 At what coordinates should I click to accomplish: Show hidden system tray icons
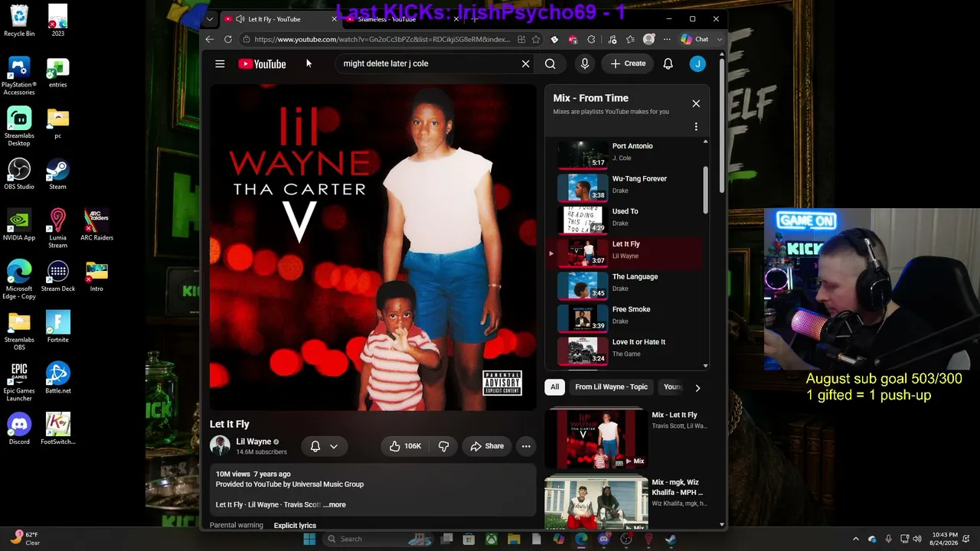coord(856,539)
